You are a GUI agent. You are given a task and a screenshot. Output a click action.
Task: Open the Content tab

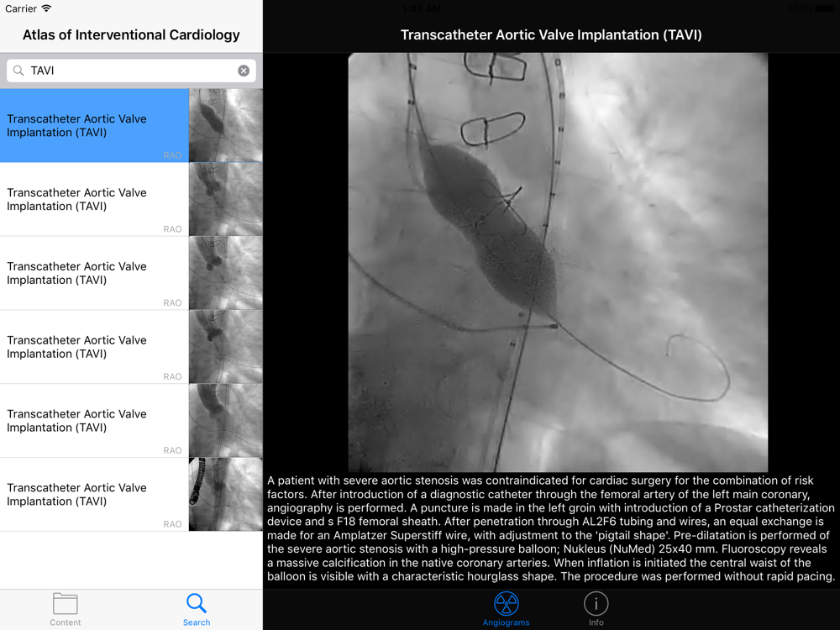coord(66,610)
